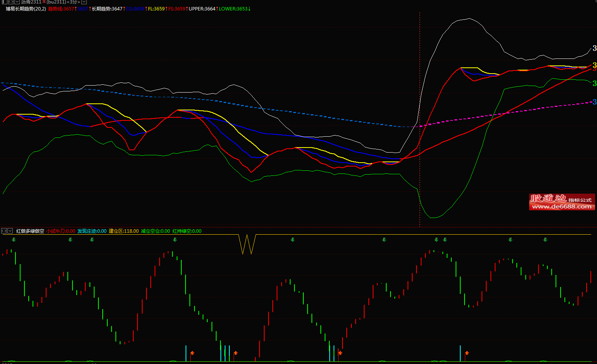Open the period dropdown after <3分>
The height and width of the screenshot is (364, 597).
coord(84,2)
